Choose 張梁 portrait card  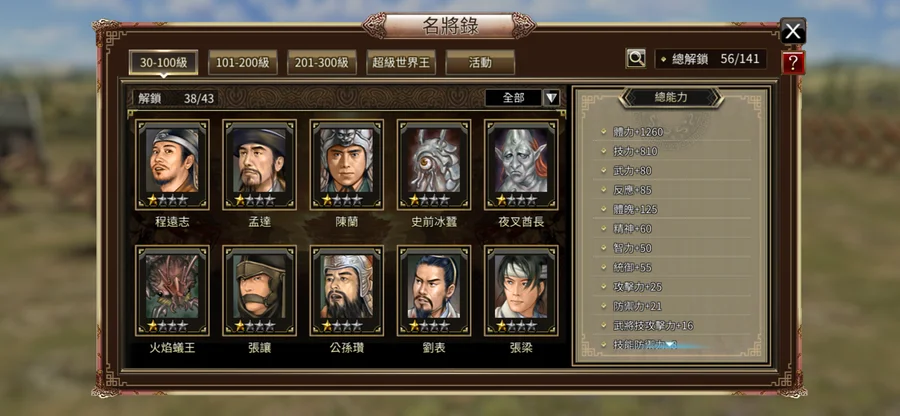pos(521,291)
